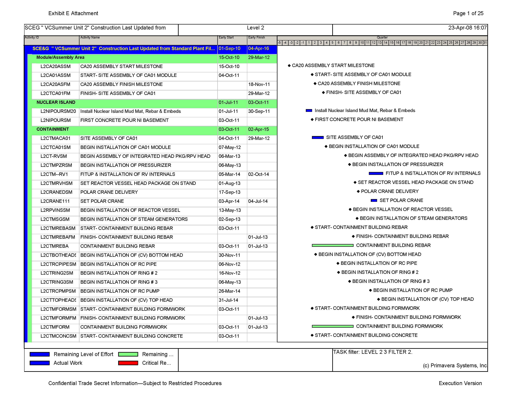Click the Exhibit E Attachment heading

click(x=73, y=14)
